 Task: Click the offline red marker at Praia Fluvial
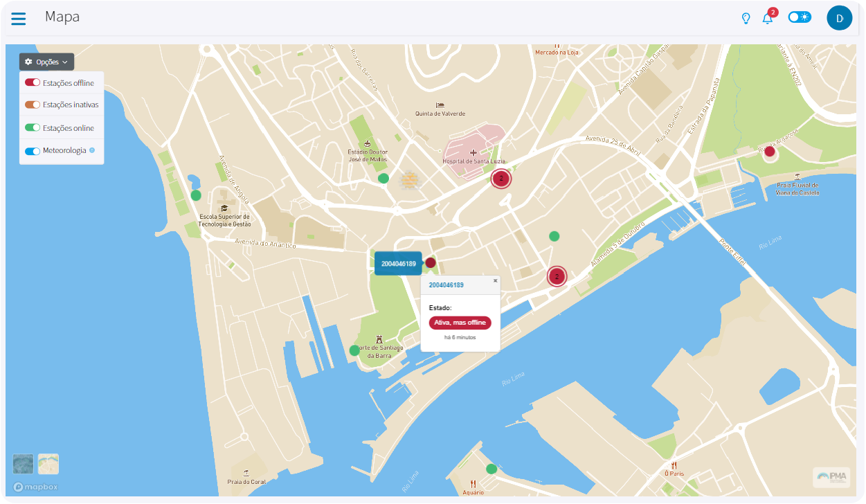coord(769,152)
